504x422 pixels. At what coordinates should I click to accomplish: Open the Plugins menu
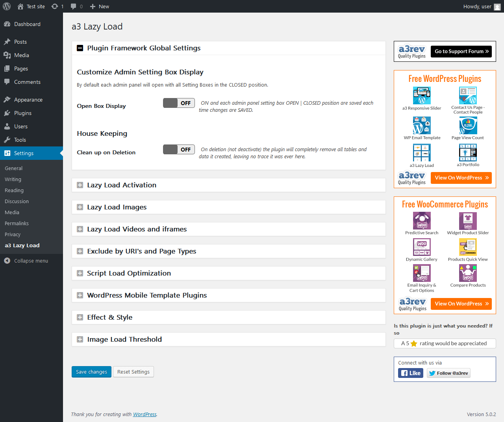31,113
